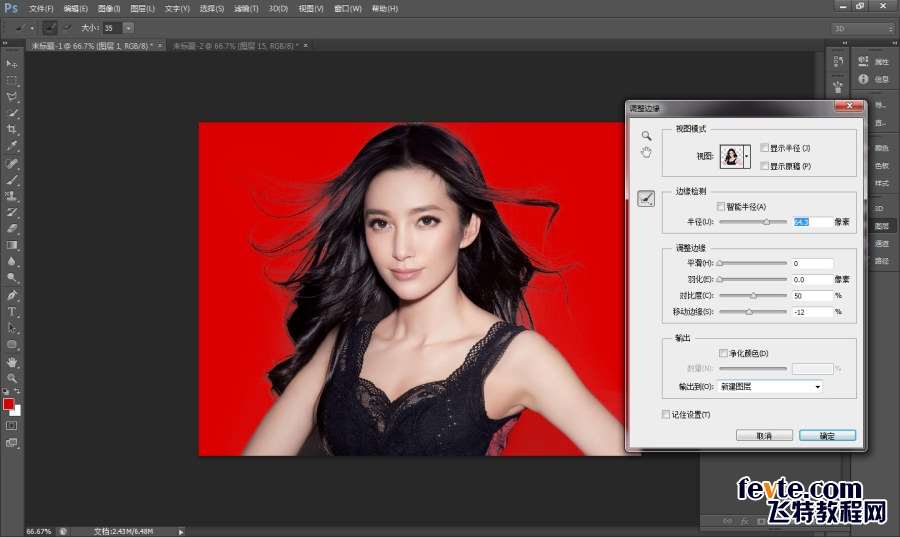Image resolution: width=900 pixels, height=537 pixels.
Task: Select the Shape tool in the toolbox
Action: 11,344
